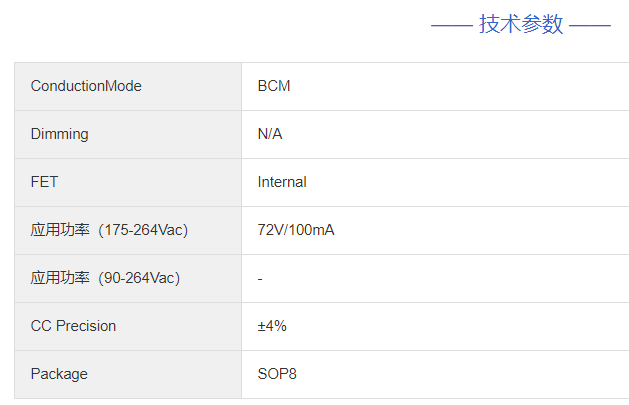629x405 pixels.
Task: Click the Internal value for FET
Action: 282,182
